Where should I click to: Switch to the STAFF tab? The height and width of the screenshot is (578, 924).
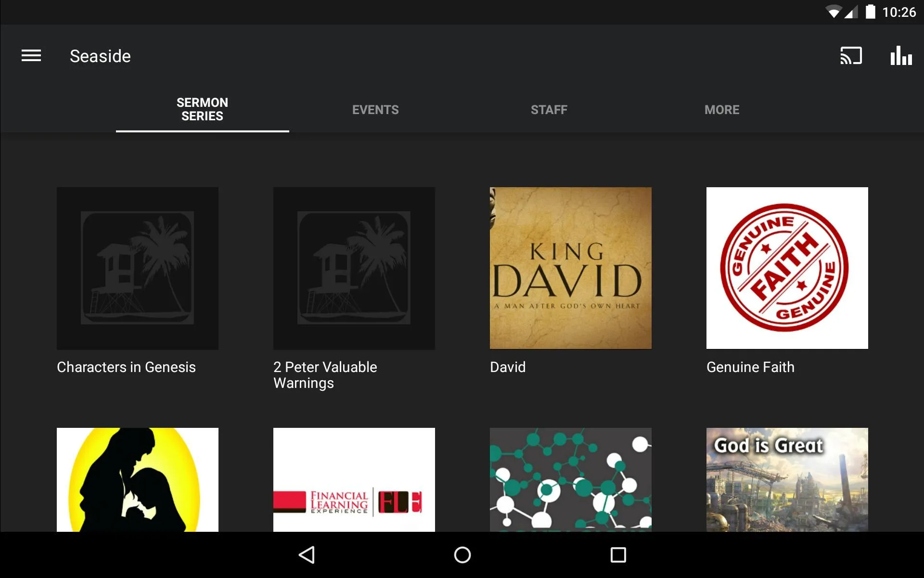pos(549,109)
